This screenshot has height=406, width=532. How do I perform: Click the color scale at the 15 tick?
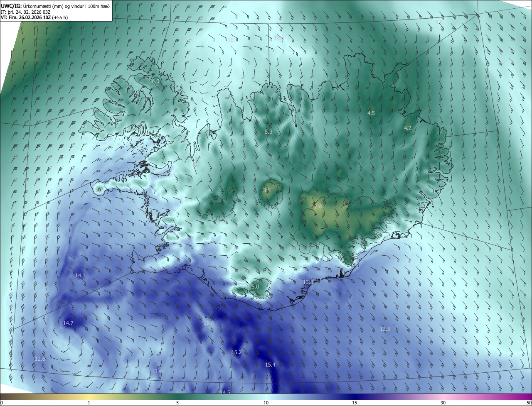pos(355,403)
